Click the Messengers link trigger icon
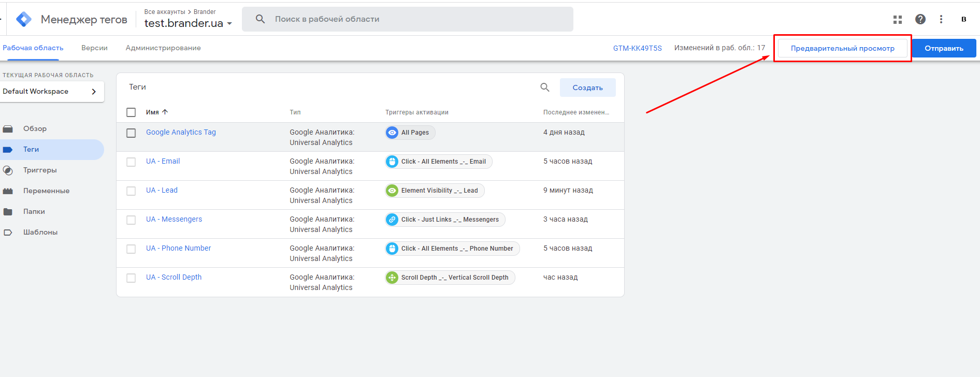 point(392,220)
